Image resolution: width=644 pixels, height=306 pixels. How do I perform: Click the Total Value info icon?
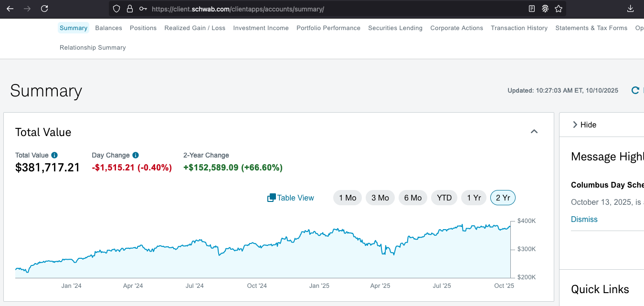54,155
